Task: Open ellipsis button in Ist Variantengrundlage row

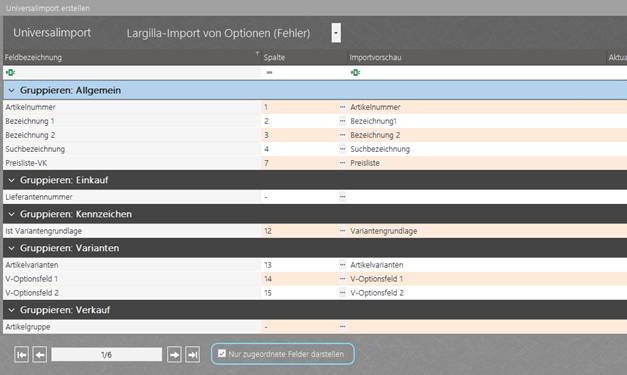Action: [342, 231]
